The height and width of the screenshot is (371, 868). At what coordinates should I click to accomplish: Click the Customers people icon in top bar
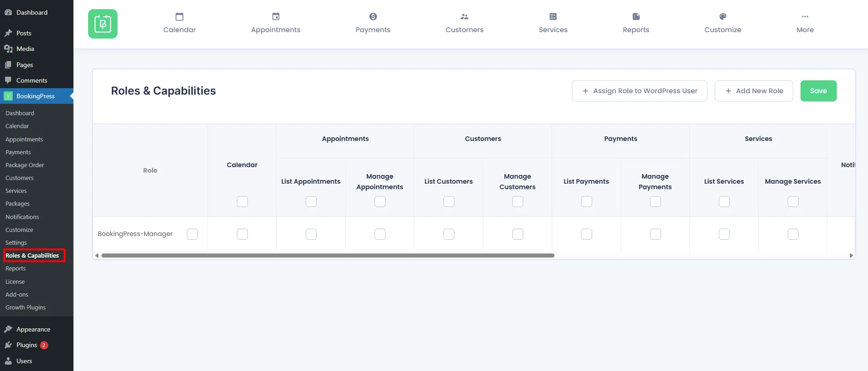[464, 17]
